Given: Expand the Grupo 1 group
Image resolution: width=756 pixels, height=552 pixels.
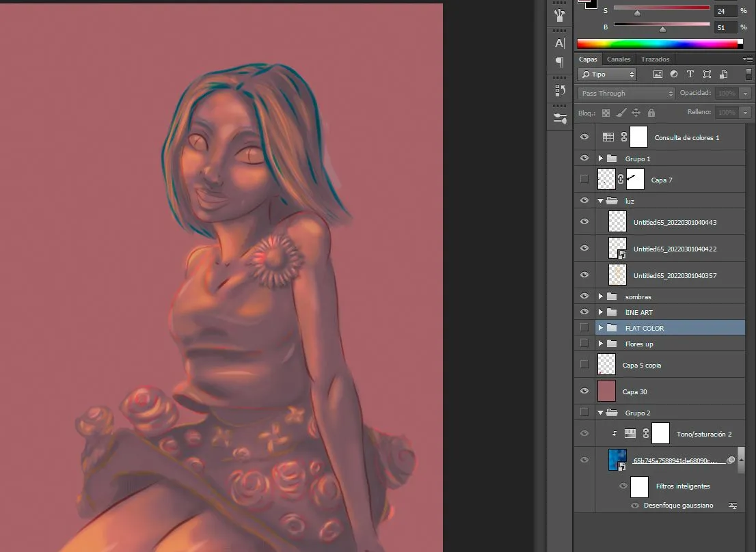Looking at the screenshot, I should 601,158.
